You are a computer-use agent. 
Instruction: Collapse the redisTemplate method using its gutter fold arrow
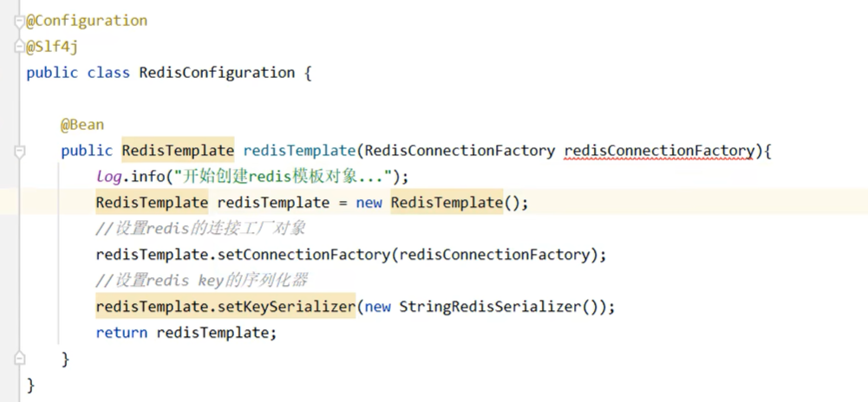20,151
